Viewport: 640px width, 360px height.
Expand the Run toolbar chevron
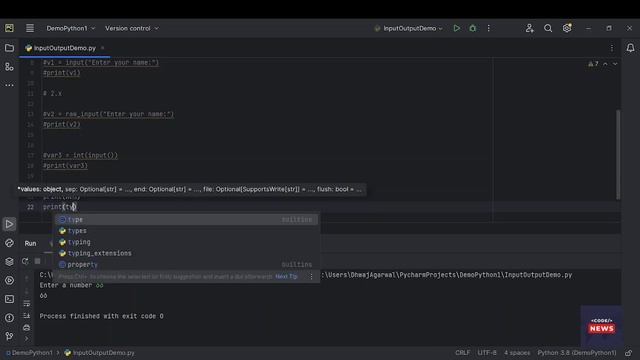coord(27,338)
